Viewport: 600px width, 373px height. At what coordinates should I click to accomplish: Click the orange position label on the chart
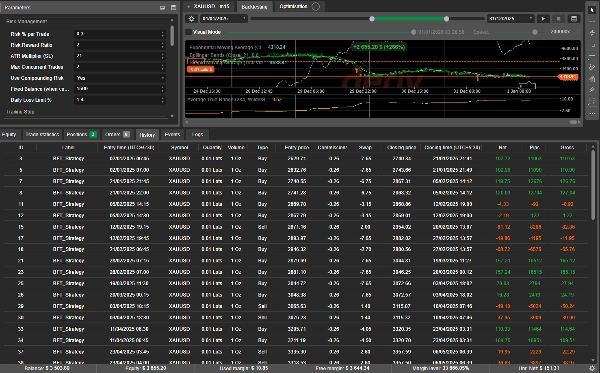(201, 69)
